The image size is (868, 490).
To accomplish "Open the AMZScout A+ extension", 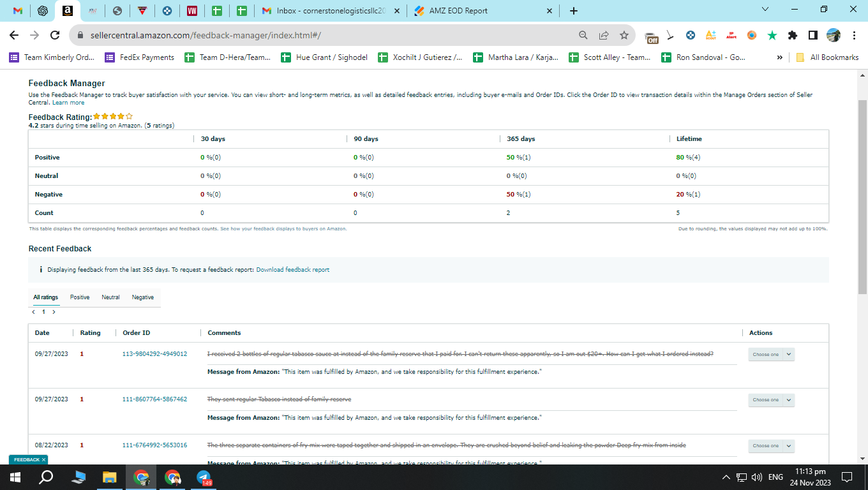I will click(x=711, y=35).
